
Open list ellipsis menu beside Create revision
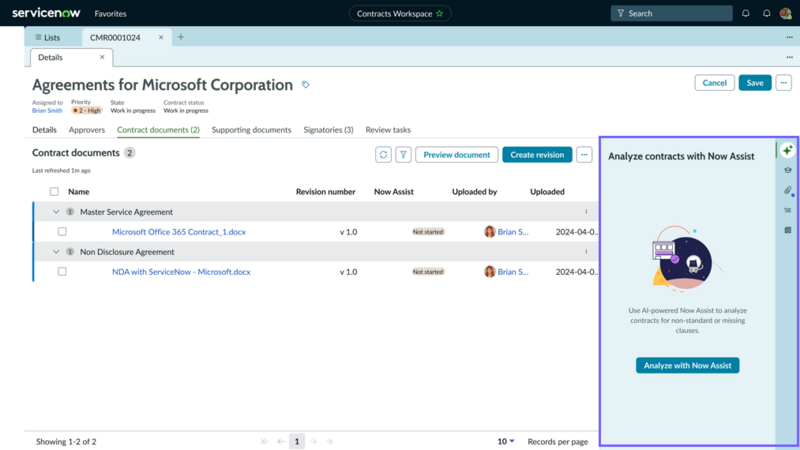[584, 155]
